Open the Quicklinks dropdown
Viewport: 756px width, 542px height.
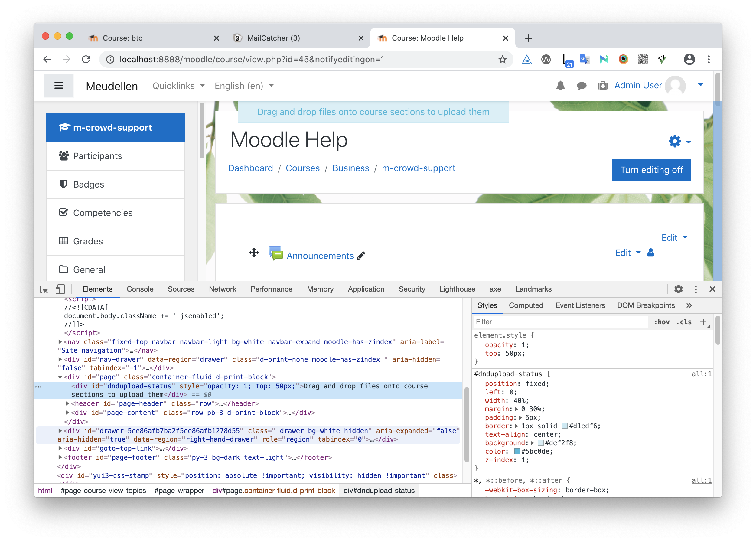coord(179,86)
